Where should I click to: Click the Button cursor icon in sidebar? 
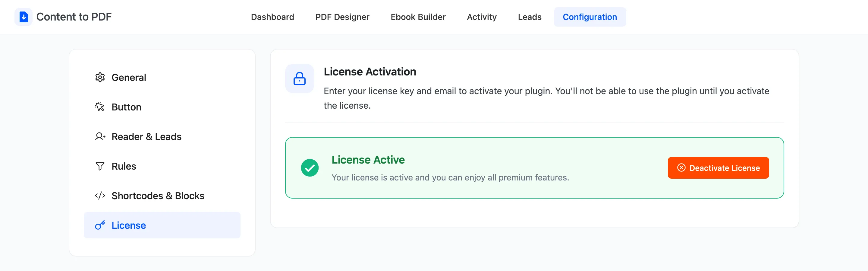pos(100,107)
